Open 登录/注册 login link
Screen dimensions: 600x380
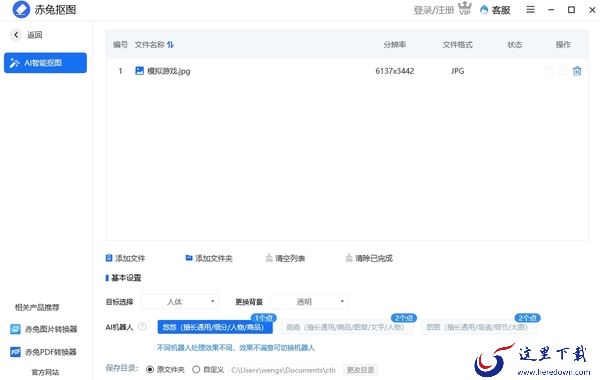(434, 10)
